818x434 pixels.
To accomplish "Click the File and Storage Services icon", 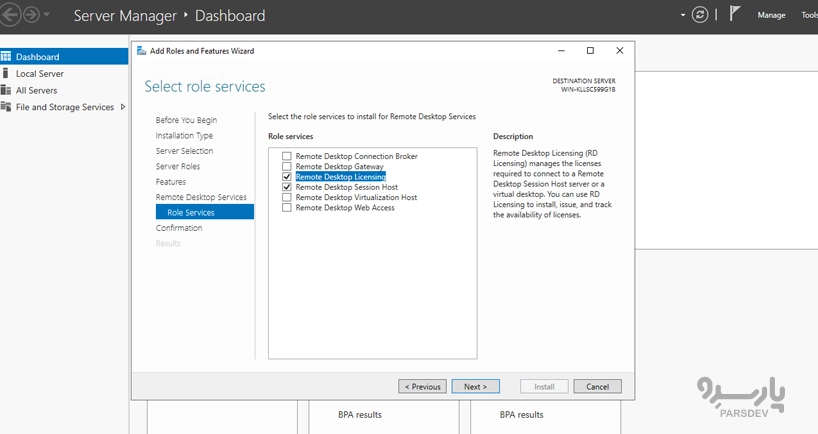I will pos(6,107).
